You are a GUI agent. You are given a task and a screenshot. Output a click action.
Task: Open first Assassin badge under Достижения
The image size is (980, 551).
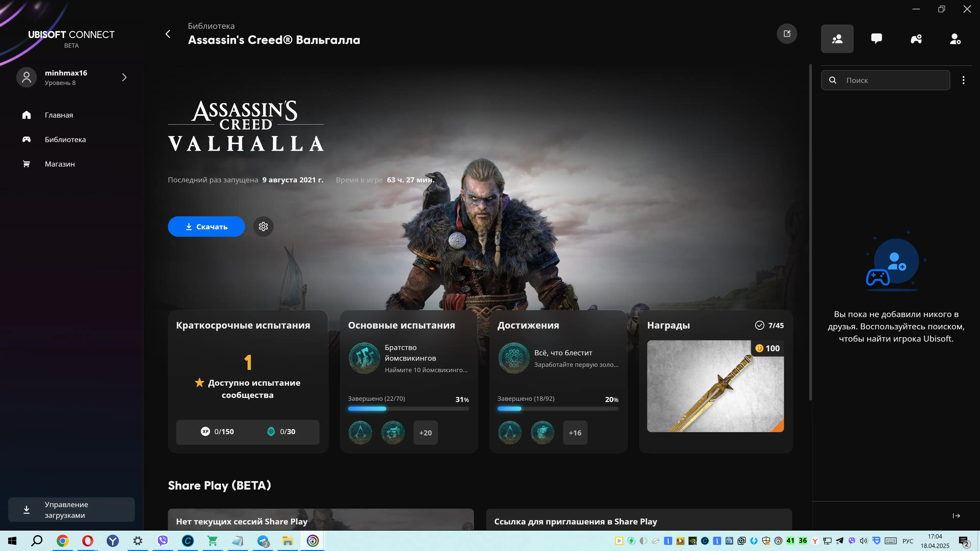[x=509, y=433]
